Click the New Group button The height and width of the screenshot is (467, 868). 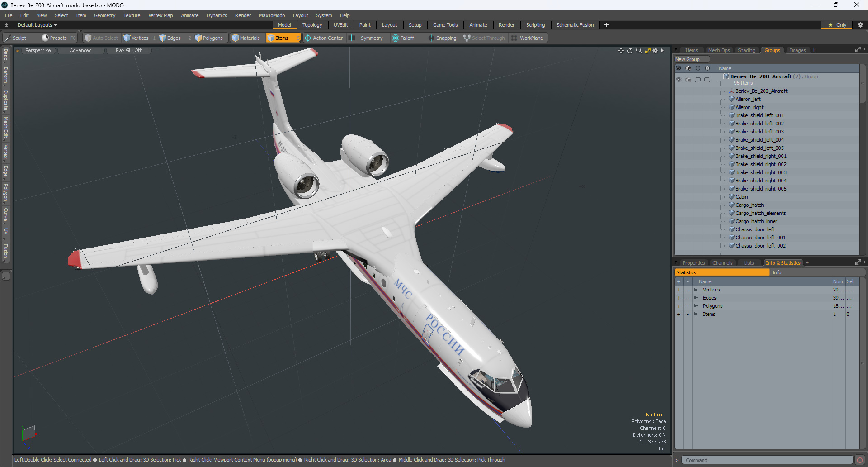click(x=691, y=59)
